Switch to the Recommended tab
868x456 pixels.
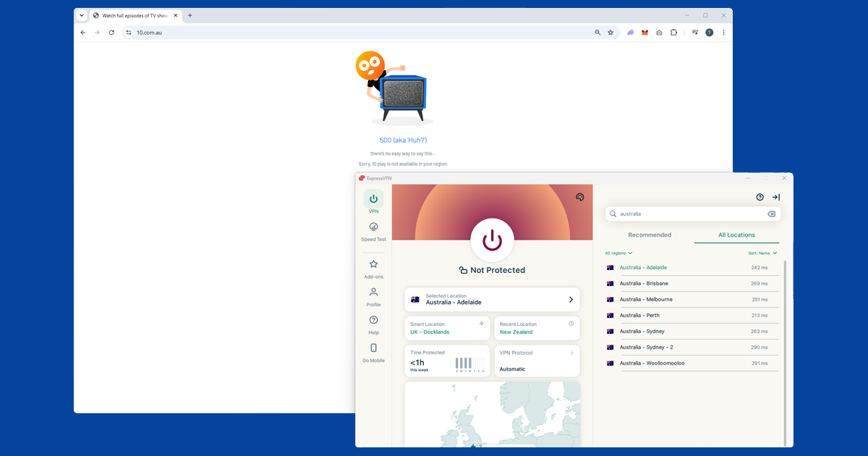coord(650,235)
